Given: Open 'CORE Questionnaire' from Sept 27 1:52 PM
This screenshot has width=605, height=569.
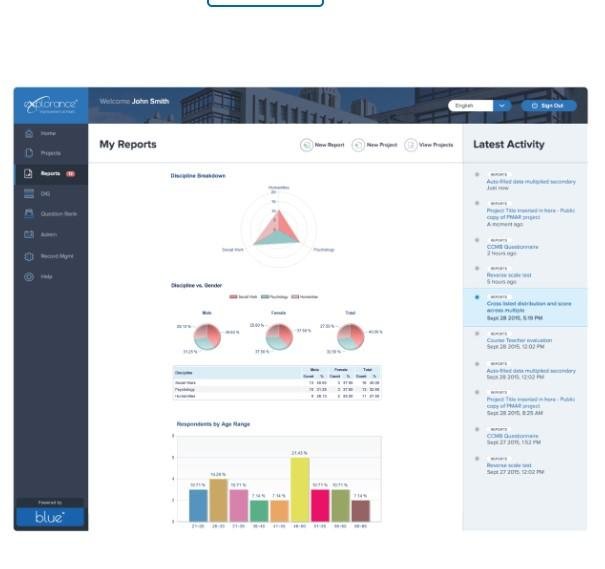Looking at the screenshot, I should (512, 436).
